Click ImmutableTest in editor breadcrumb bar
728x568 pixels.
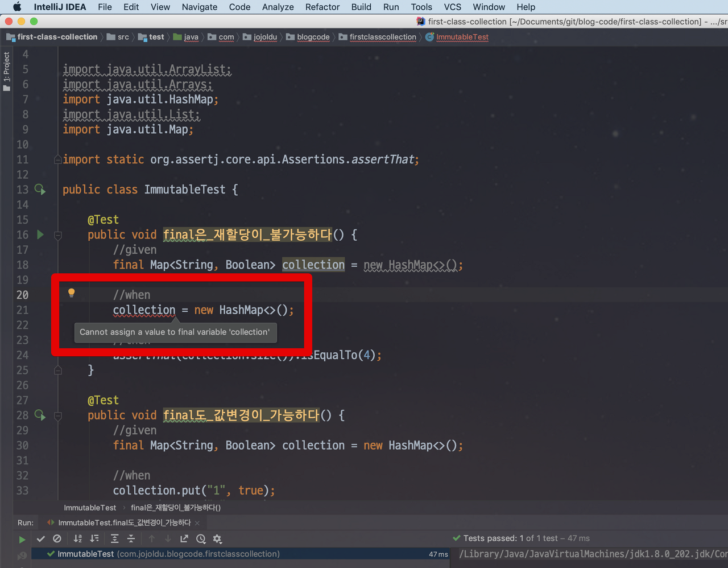pos(90,508)
